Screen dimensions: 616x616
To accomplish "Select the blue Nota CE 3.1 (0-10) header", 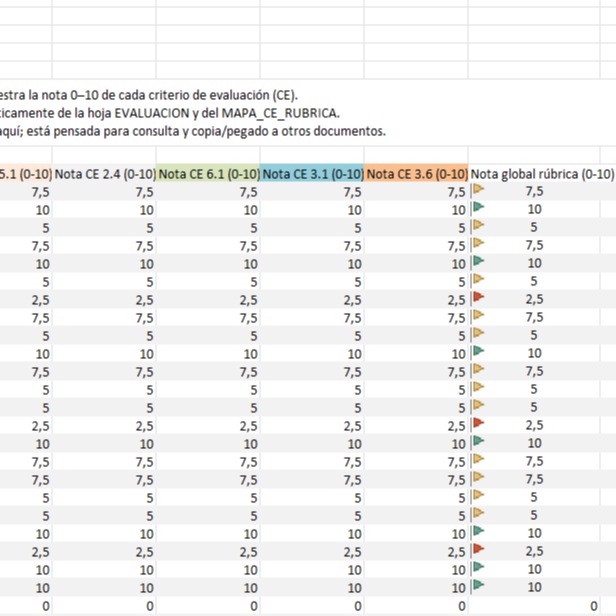I will click(312, 173).
